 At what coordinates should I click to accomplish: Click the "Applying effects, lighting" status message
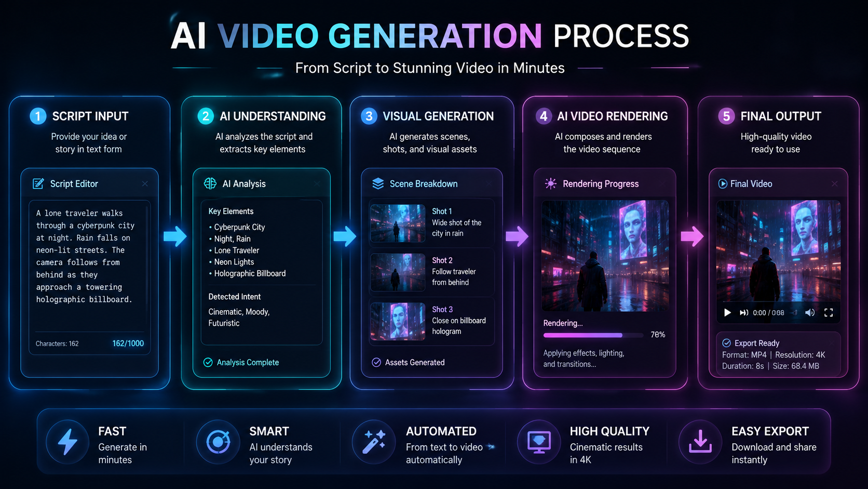pyautogui.click(x=584, y=359)
